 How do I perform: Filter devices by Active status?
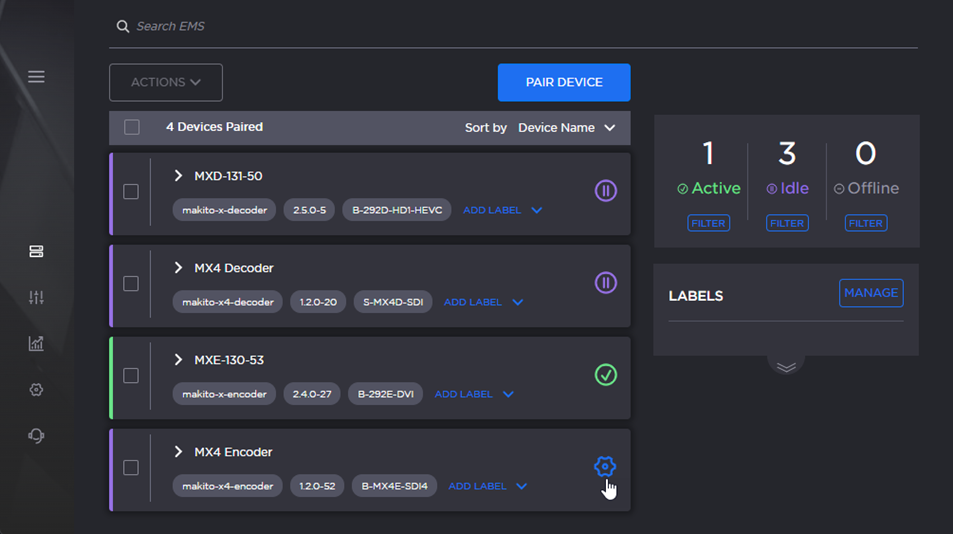coord(708,224)
